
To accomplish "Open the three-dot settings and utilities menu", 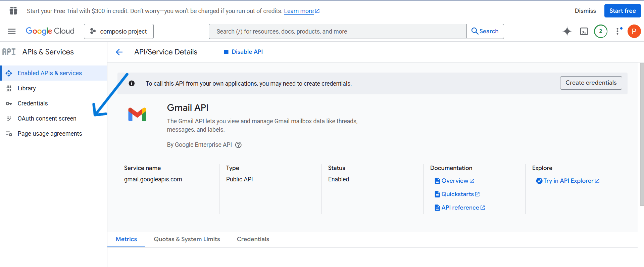I will [618, 31].
